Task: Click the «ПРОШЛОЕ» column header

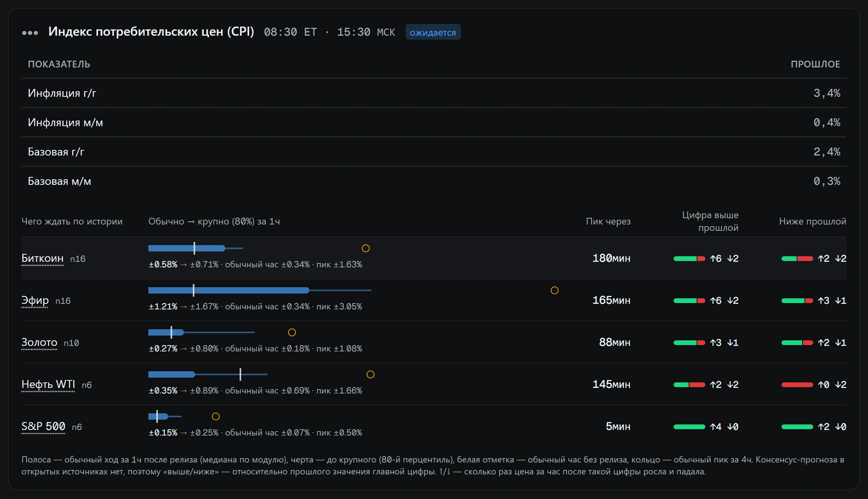Action: (815, 64)
